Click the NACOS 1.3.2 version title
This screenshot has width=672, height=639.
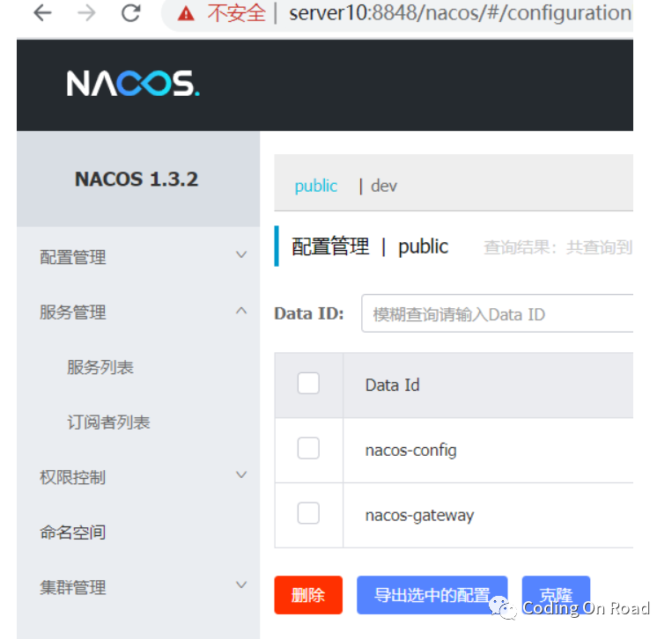pos(137,179)
